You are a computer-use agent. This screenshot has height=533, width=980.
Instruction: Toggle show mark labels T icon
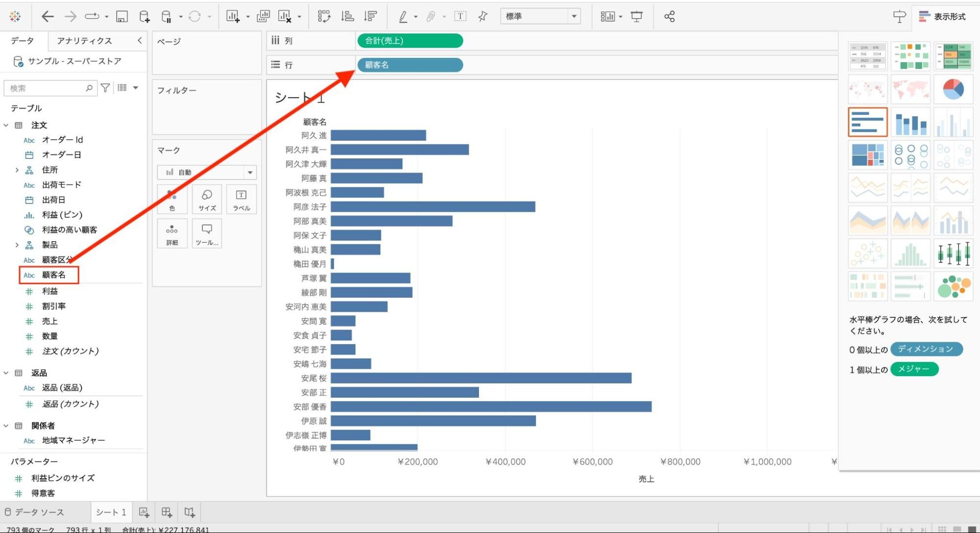pyautogui.click(x=460, y=16)
